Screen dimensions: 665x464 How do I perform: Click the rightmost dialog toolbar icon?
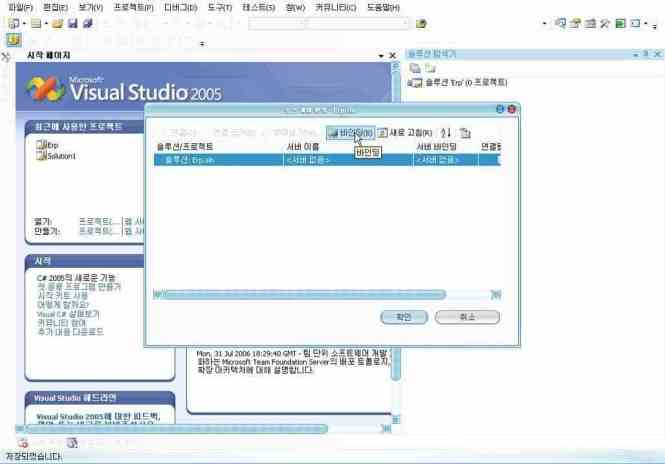465,133
